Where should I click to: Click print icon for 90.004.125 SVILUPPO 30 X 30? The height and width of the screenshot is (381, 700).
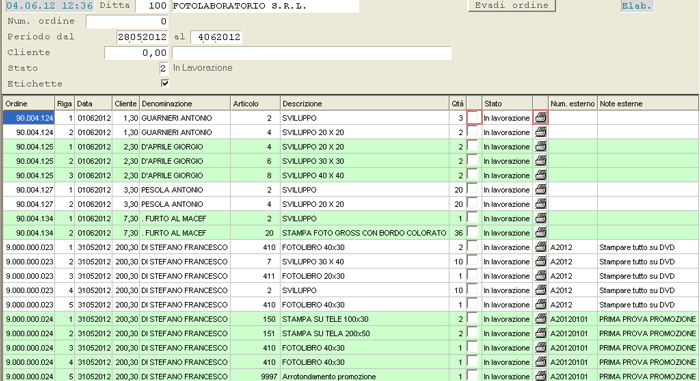point(541,160)
